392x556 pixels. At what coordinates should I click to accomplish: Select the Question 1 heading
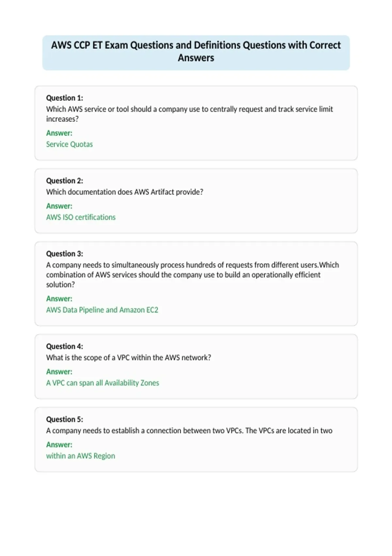pos(65,98)
